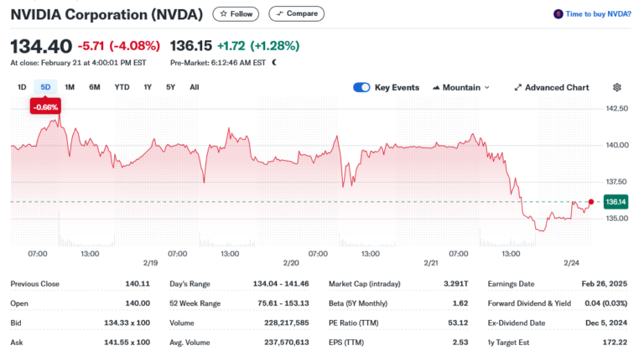Select the 5Y range tab
Image resolution: width=644 pixels, height=356 pixels.
coord(170,87)
